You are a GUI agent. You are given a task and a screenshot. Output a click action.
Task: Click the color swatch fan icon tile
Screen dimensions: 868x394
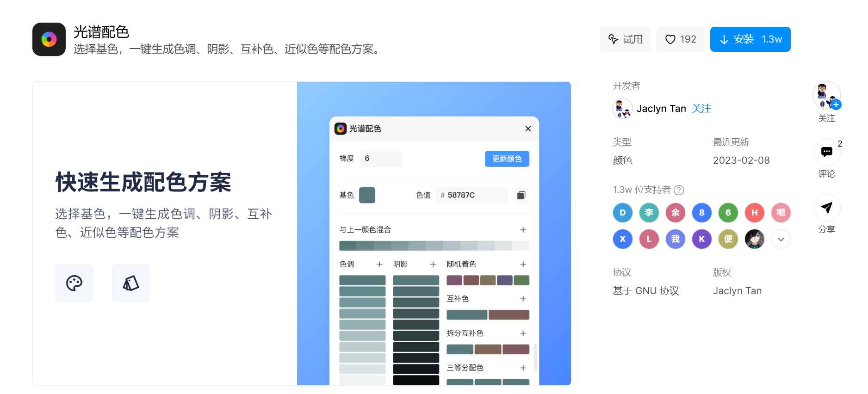(130, 283)
